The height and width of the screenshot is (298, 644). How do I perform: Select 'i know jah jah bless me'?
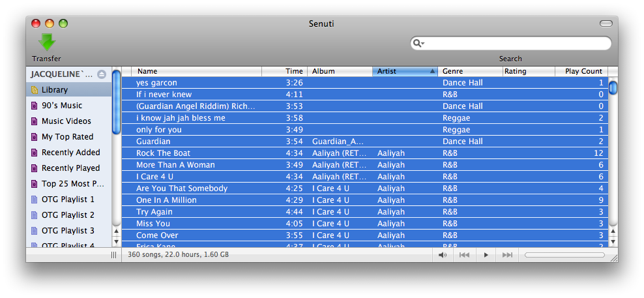point(365,118)
